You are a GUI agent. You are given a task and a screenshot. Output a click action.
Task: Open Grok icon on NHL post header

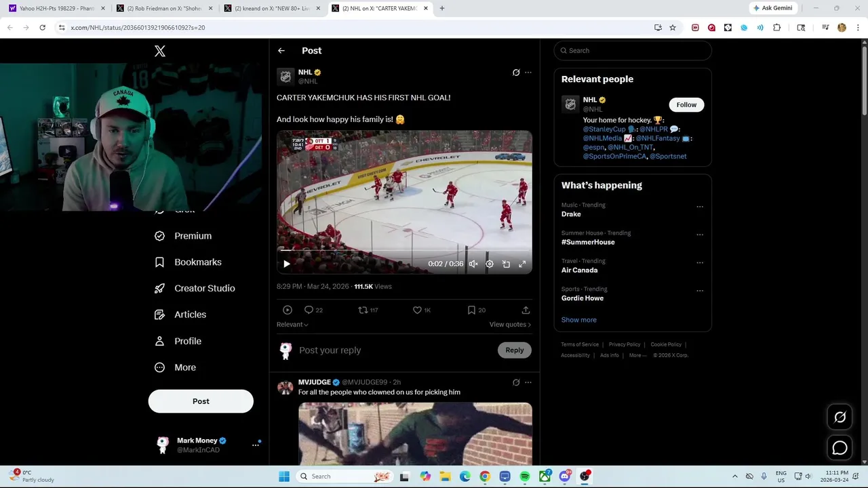(x=516, y=73)
